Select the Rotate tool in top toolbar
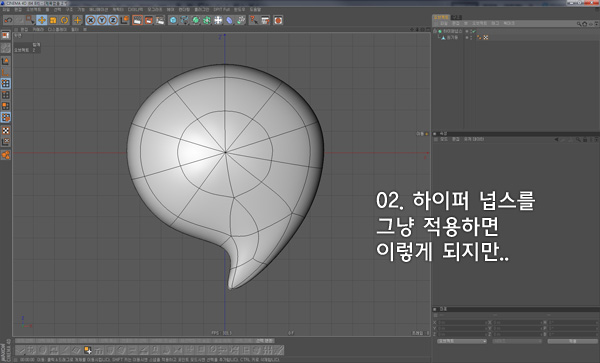Viewport: 600px width, 363px height. click(x=64, y=20)
